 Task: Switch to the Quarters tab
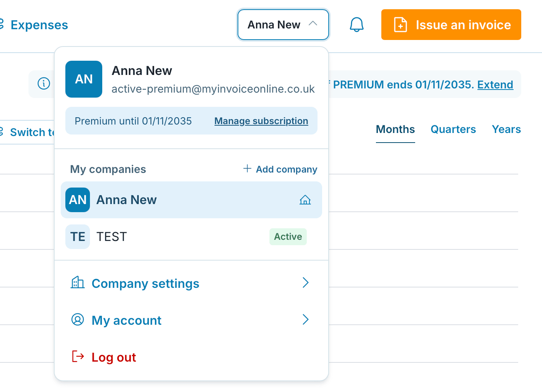click(x=453, y=130)
